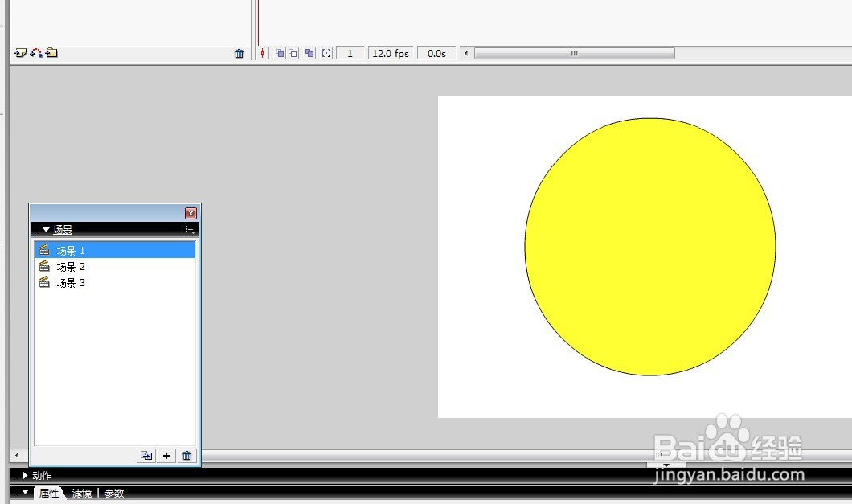
Task: Close the Scene panel
Action: tap(190, 213)
